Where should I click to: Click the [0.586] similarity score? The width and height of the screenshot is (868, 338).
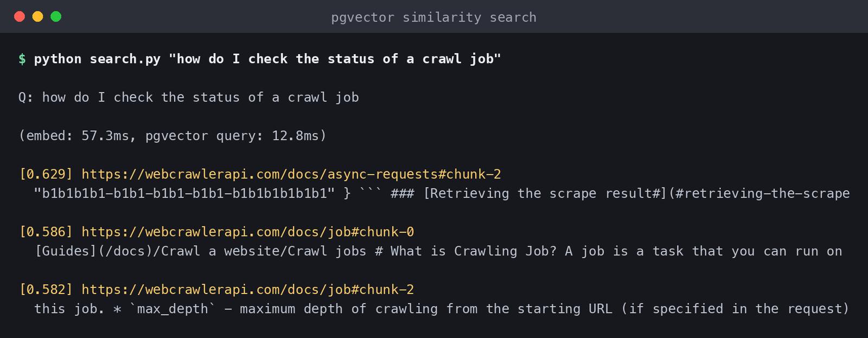(x=46, y=232)
